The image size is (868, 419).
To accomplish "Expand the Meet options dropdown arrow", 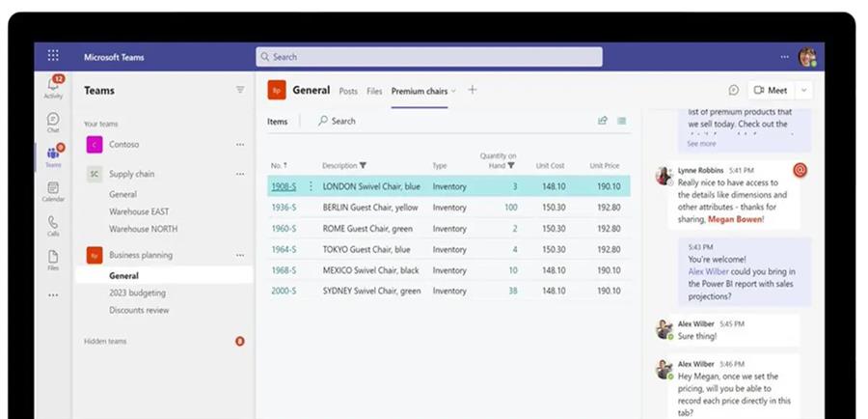I will (x=803, y=91).
